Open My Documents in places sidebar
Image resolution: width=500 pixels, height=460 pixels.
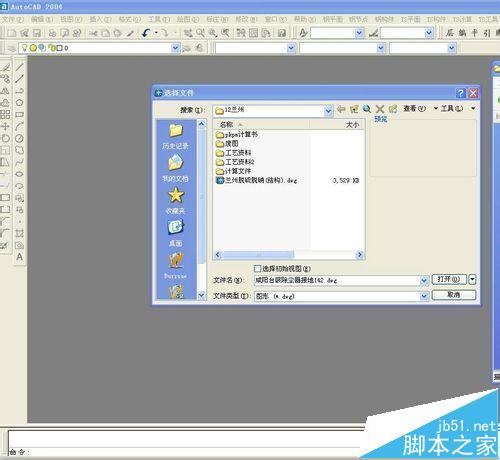176,168
